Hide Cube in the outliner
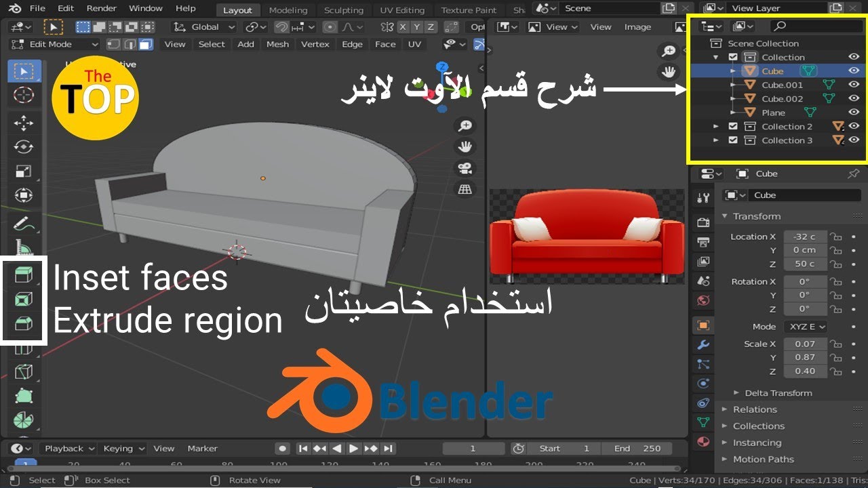This screenshot has height=488, width=868. (x=854, y=70)
